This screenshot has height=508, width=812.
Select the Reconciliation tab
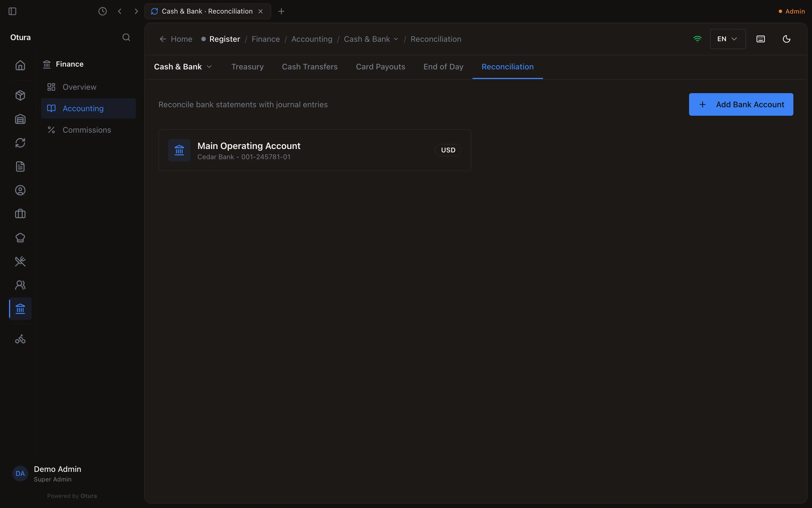click(x=507, y=67)
